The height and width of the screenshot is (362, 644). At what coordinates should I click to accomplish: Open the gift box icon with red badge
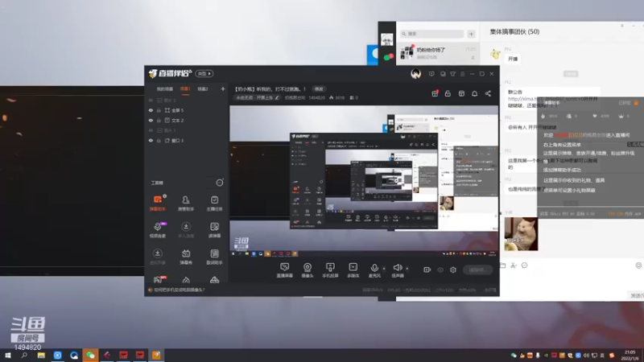click(435, 93)
